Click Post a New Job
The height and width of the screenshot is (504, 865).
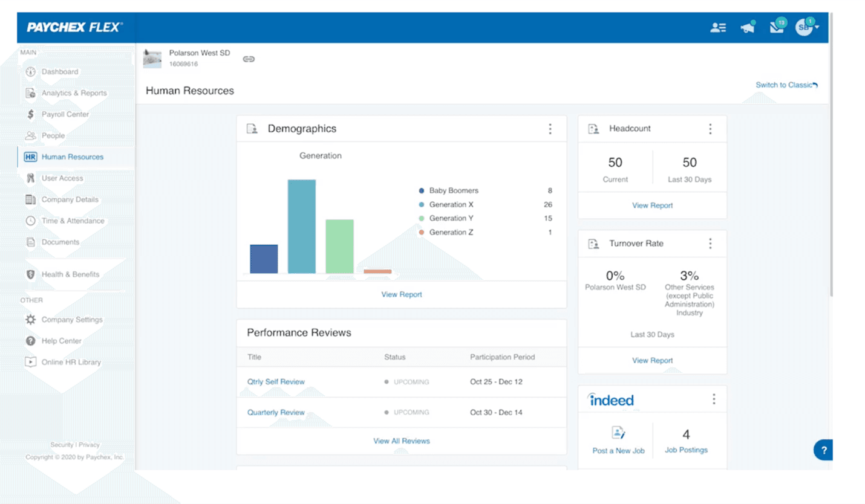(618, 440)
